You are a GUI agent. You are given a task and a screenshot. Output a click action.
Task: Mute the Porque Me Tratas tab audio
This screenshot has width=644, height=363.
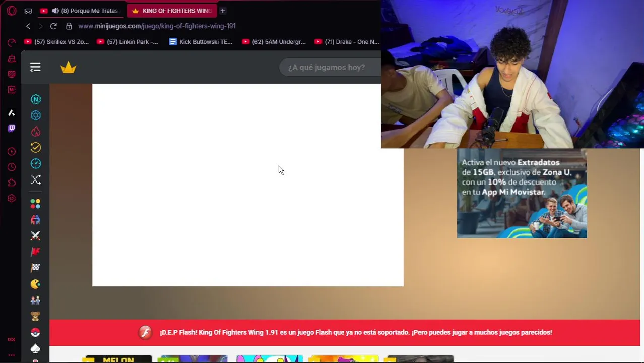(55, 11)
